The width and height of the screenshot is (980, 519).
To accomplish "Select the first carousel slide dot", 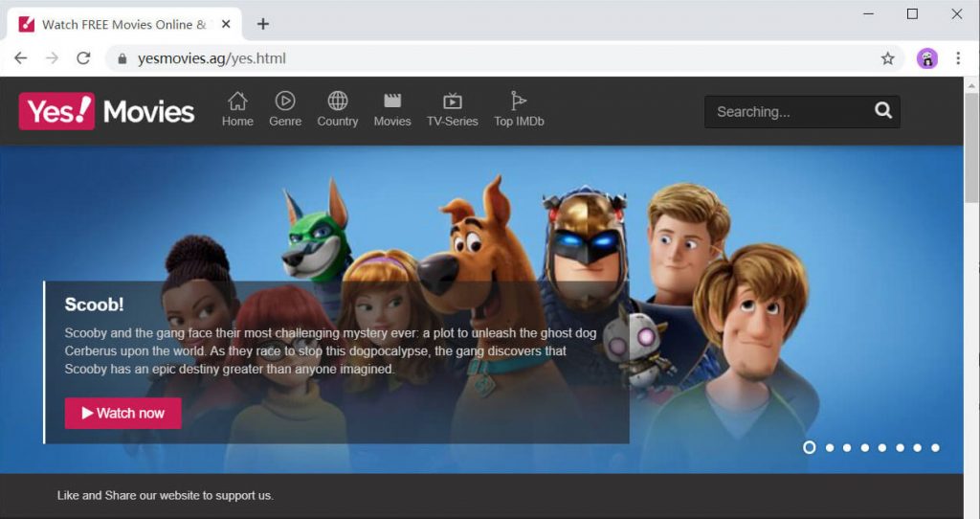I will [x=809, y=448].
